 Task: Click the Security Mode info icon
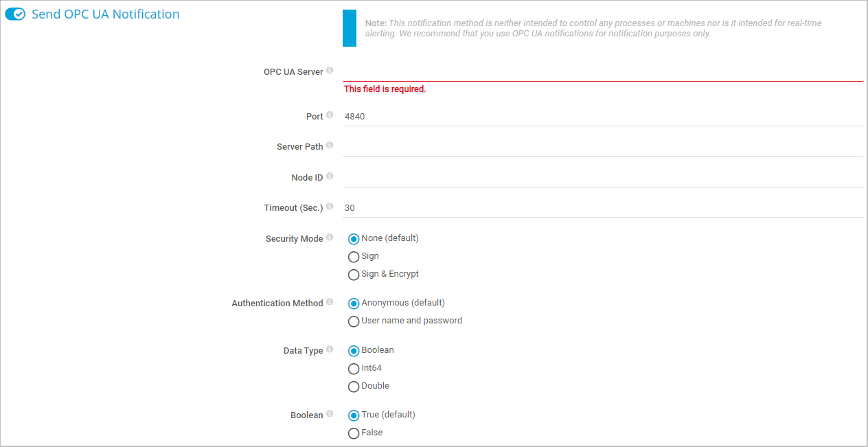pos(330,238)
